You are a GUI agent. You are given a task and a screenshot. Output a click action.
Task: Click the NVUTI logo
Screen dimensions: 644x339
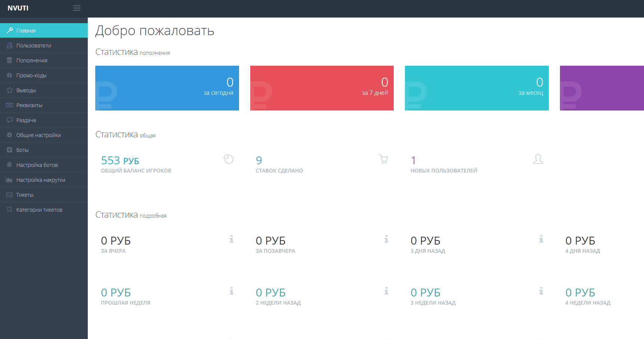pos(18,8)
